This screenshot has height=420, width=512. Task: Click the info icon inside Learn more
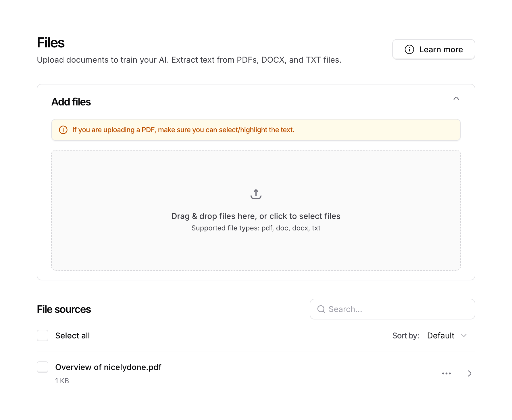409,49
